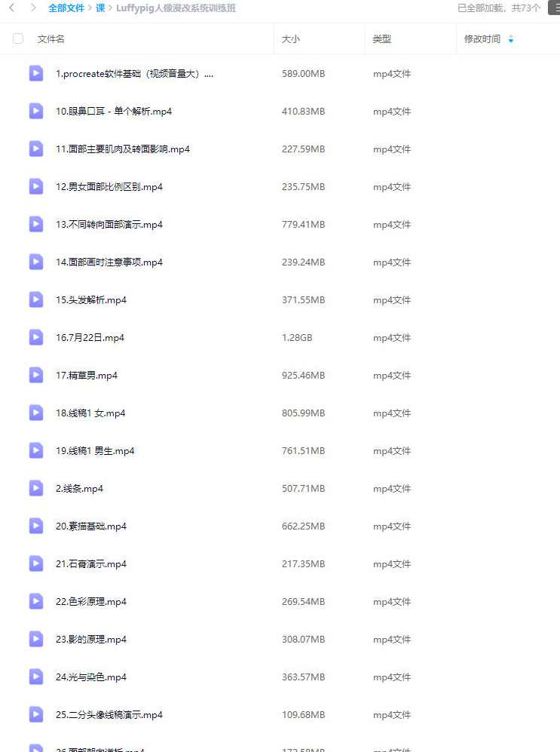Image resolution: width=560 pixels, height=752 pixels.
Task: Click video icon of 10.眼鼻口耳 file
Action: click(36, 112)
